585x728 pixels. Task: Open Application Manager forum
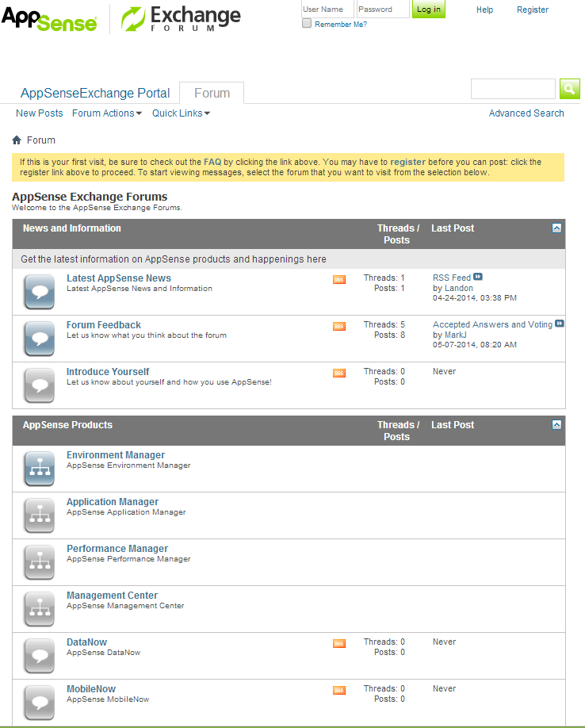pos(113,502)
